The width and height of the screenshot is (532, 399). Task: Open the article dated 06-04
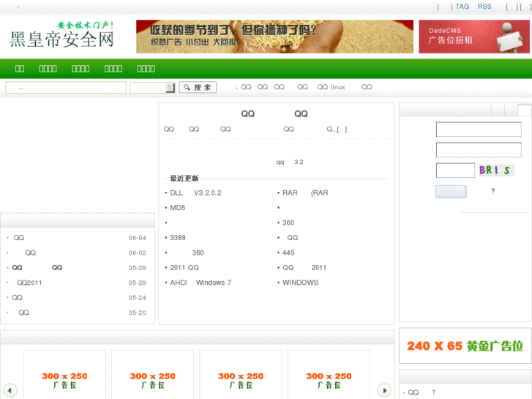coord(19,238)
